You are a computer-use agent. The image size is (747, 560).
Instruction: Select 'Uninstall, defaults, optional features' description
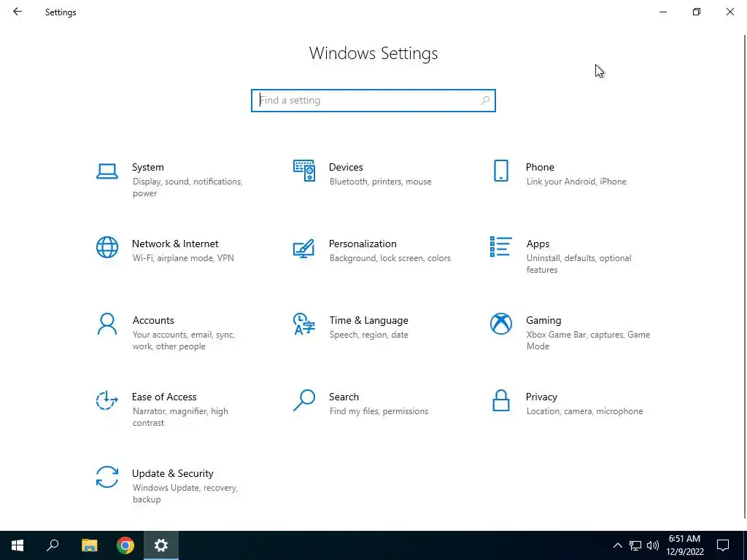tap(578, 264)
